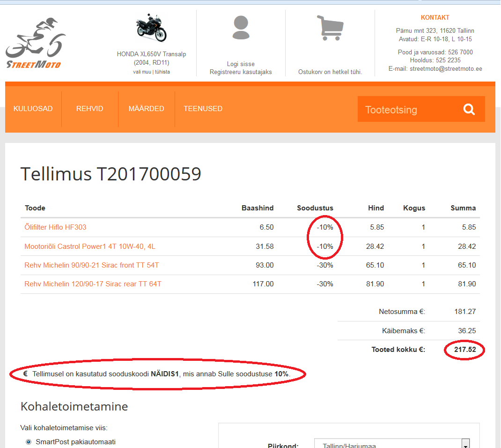Viewport: 501px width, 448px height.
Task: Open the REHVID menu
Action: [x=90, y=109]
